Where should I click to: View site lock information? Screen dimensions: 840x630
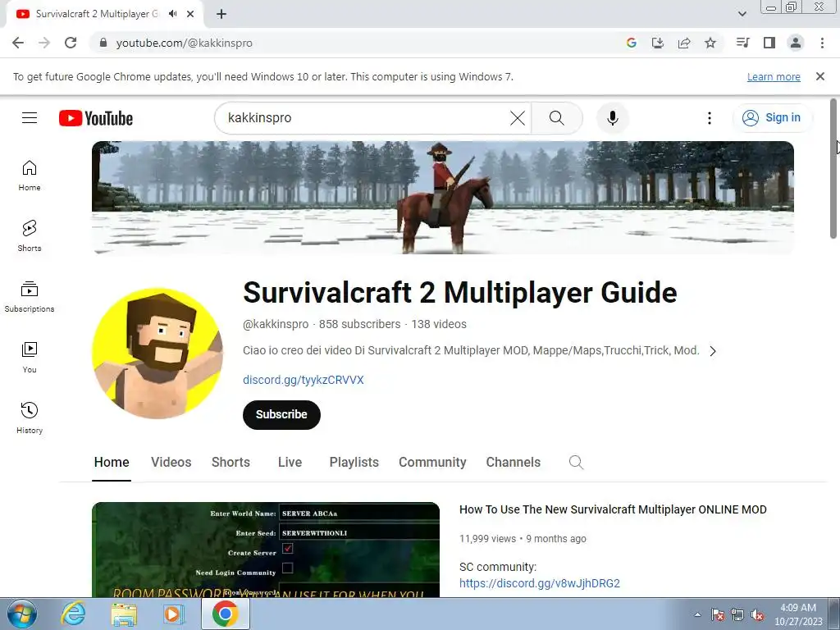point(103,43)
